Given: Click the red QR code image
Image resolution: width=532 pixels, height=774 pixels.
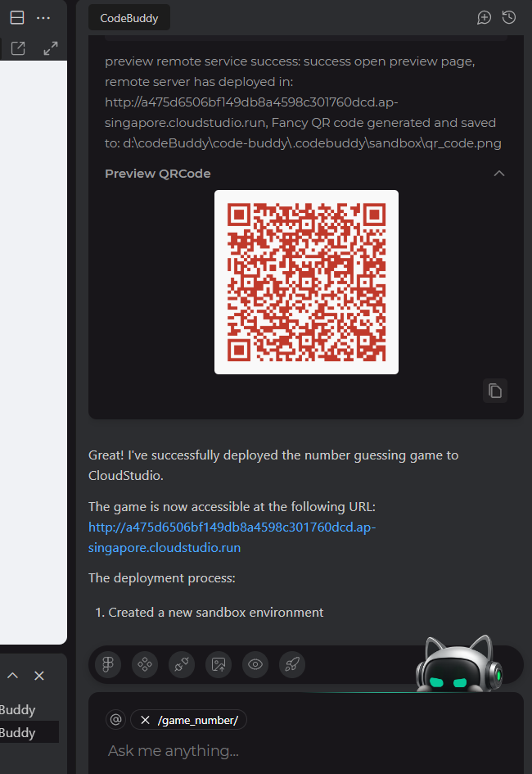Looking at the screenshot, I should coord(306,282).
